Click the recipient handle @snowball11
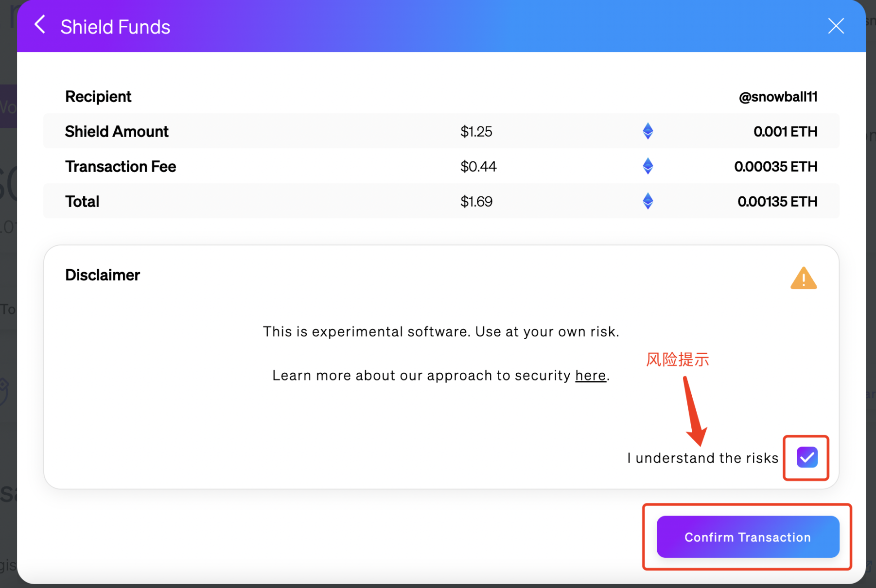The height and width of the screenshot is (588, 876). [x=778, y=97]
